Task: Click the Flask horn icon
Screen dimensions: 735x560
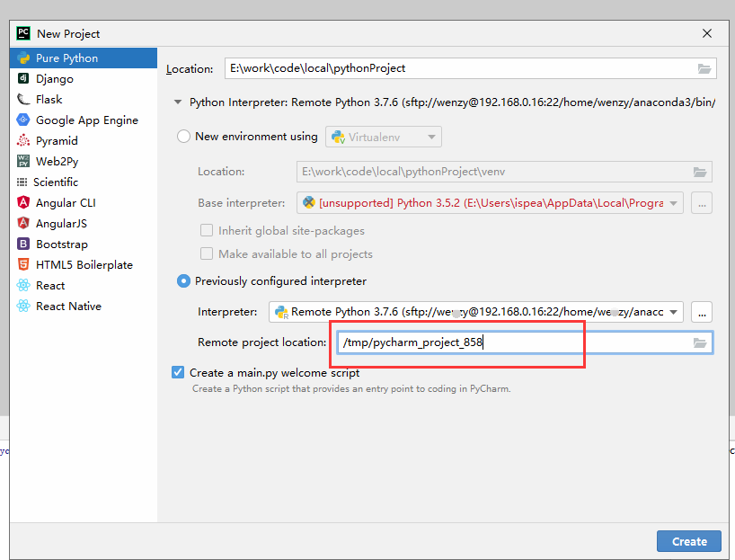Action: point(23,99)
